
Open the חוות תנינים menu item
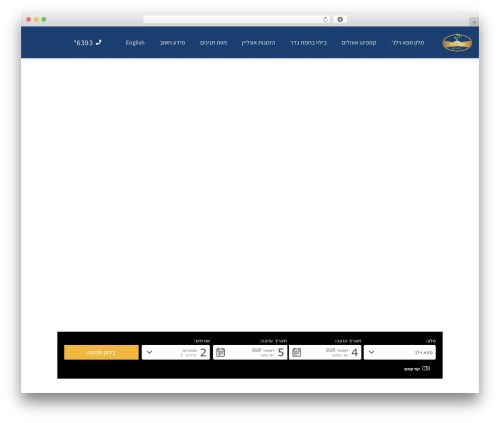[x=213, y=43]
